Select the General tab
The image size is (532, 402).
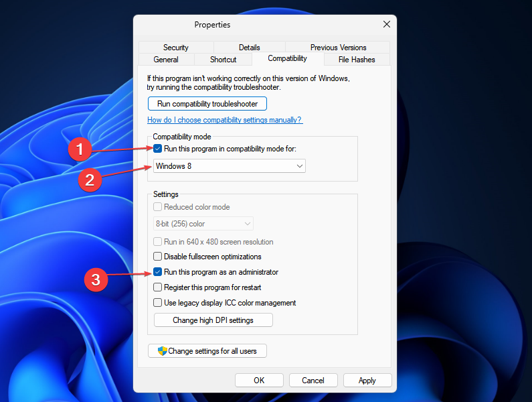(166, 60)
